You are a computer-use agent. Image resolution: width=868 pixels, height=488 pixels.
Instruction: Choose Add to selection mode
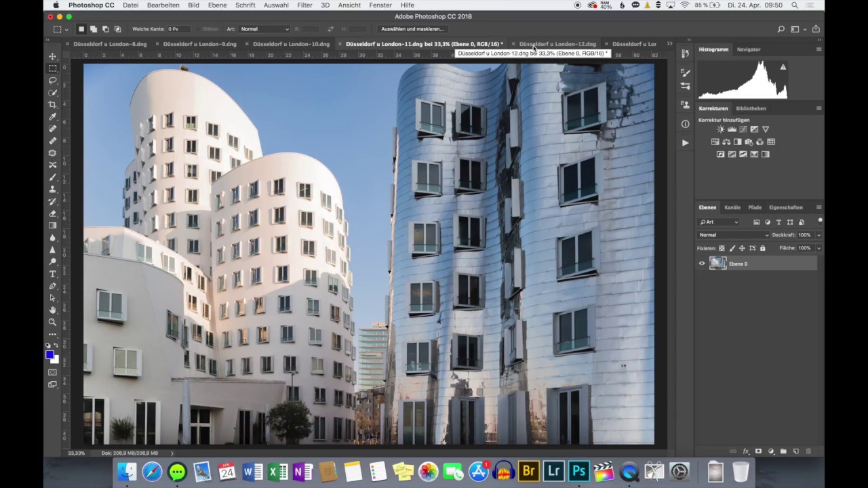point(93,29)
